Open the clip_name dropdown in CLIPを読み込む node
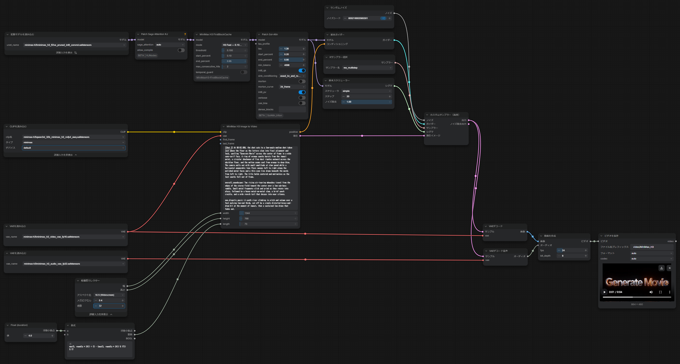The height and width of the screenshot is (364, 680). point(74,137)
